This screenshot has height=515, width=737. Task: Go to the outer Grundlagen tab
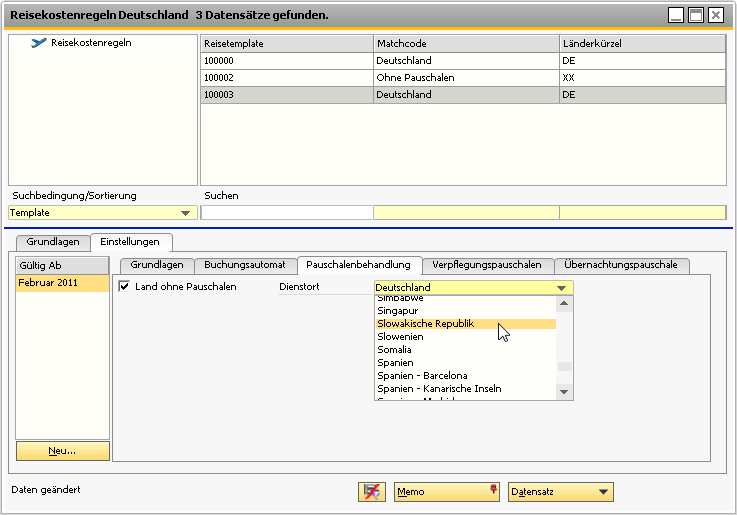[x=53, y=242]
